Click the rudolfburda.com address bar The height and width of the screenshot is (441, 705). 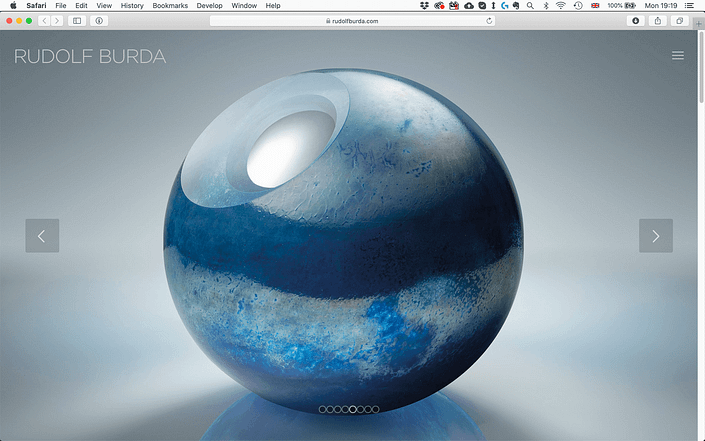coord(352,21)
